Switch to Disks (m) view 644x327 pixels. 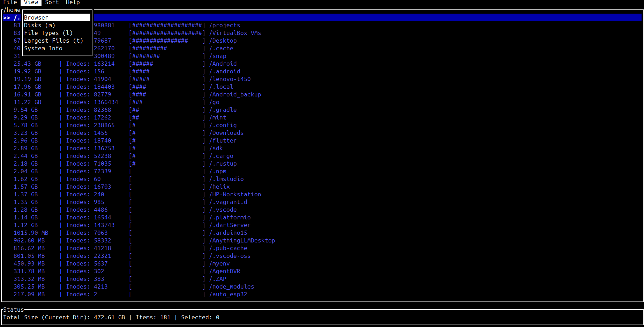click(x=39, y=25)
